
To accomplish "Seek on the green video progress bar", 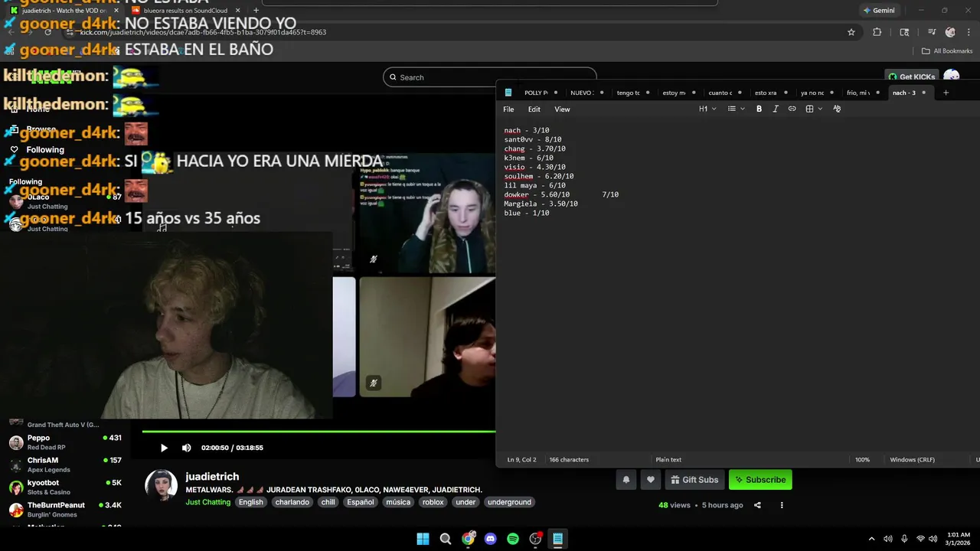I will pyautogui.click(x=318, y=431).
